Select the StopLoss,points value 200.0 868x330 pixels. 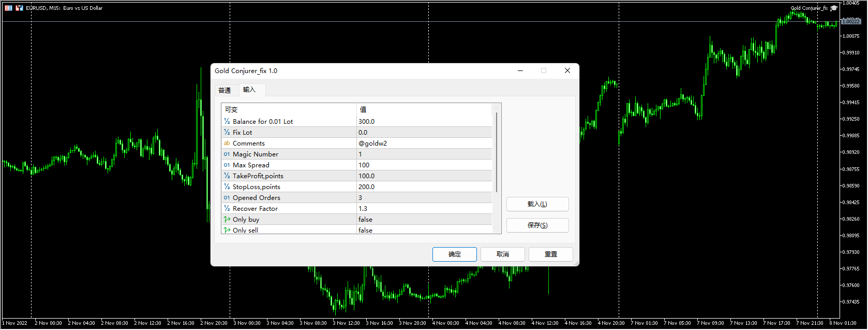[366, 187]
